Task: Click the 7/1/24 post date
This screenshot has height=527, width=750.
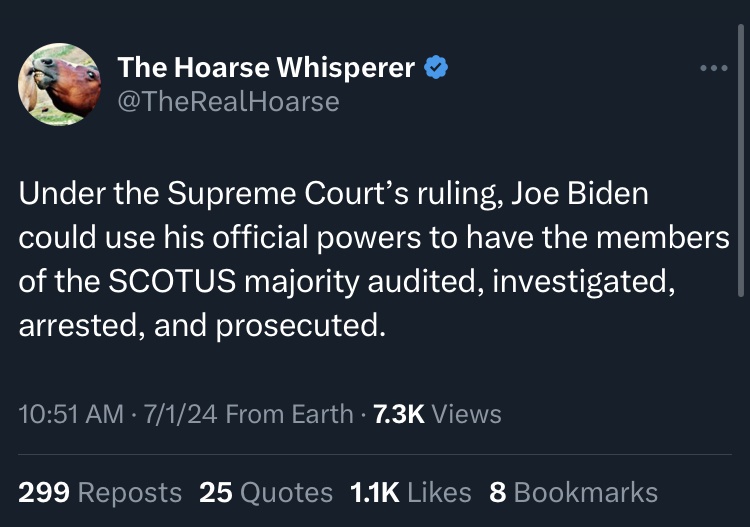Action: (x=181, y=413)
